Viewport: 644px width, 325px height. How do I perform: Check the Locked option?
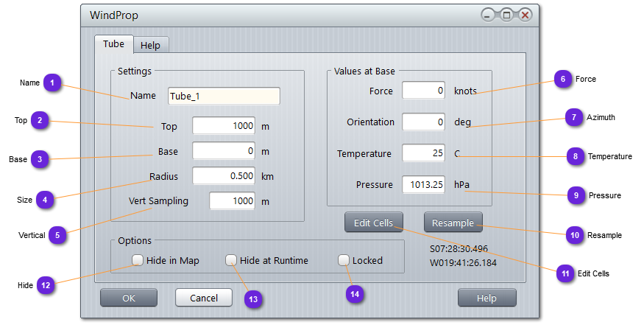click(344, 260)
